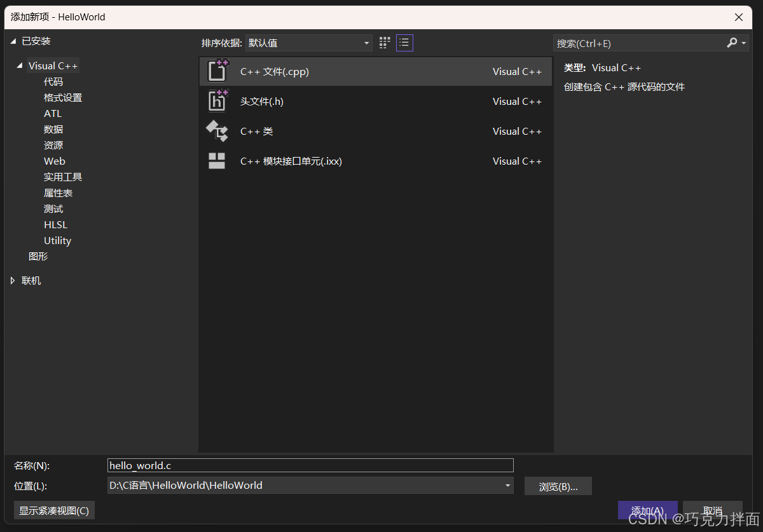Screen dimensions: 763x532
Task: Select 资源 category in the tree
Action: point(53,146)
